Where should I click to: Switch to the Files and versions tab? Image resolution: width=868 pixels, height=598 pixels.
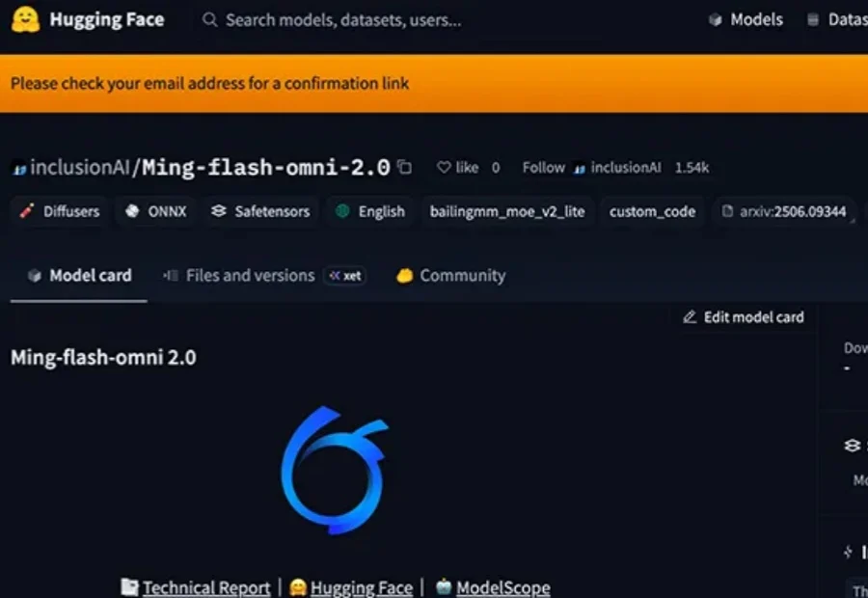pyautogui.click(x=250, y=276)
